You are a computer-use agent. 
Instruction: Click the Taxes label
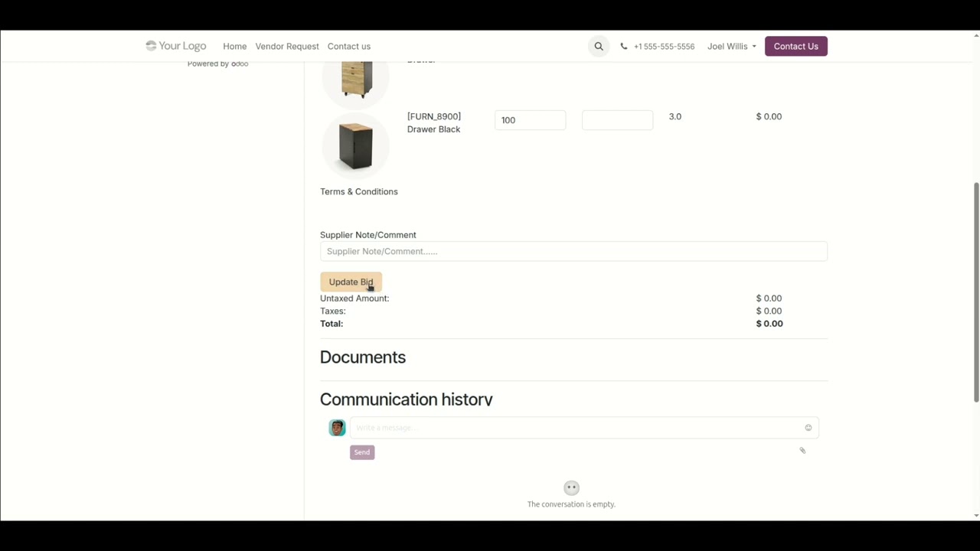point(333,311)
